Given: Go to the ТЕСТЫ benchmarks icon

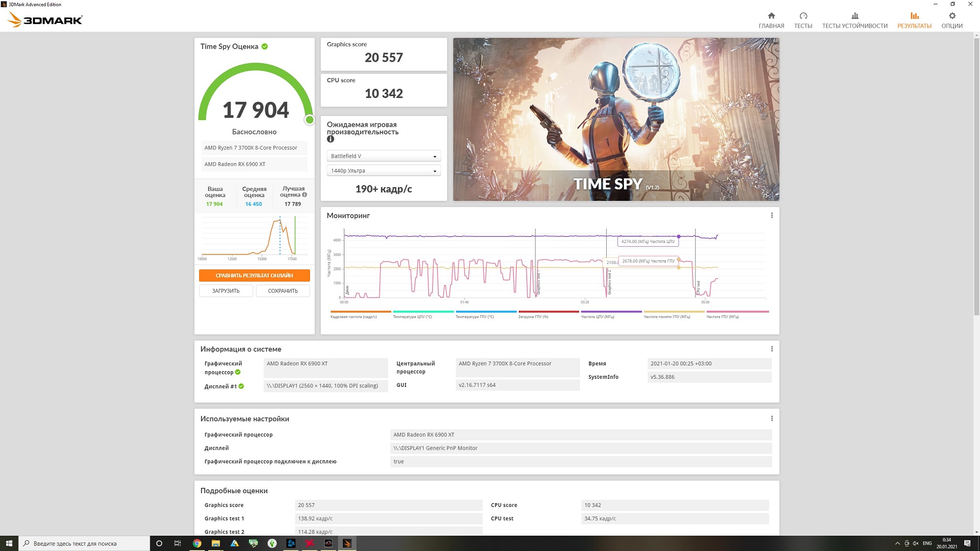Looking at the screenshot, I should tap(803, 16).
